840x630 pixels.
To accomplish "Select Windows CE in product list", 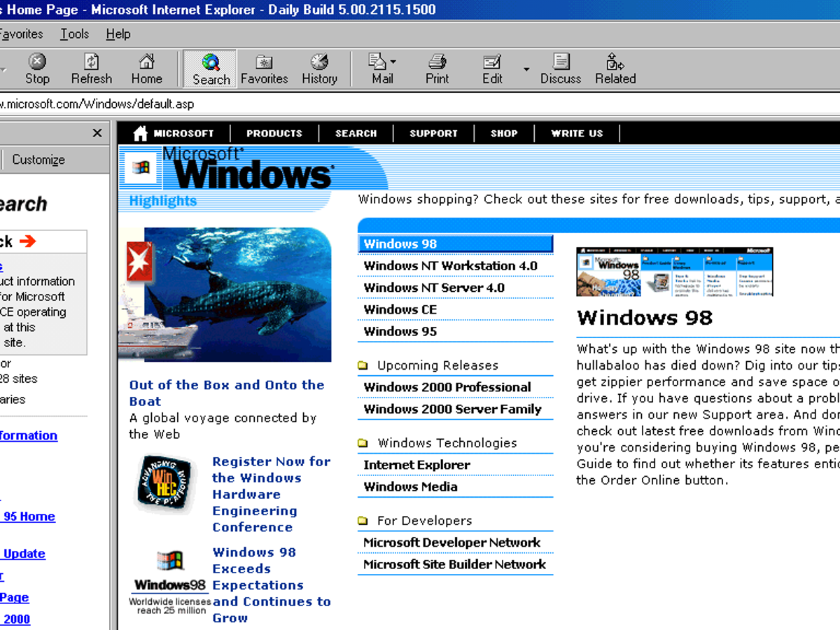I will [400, 309].
